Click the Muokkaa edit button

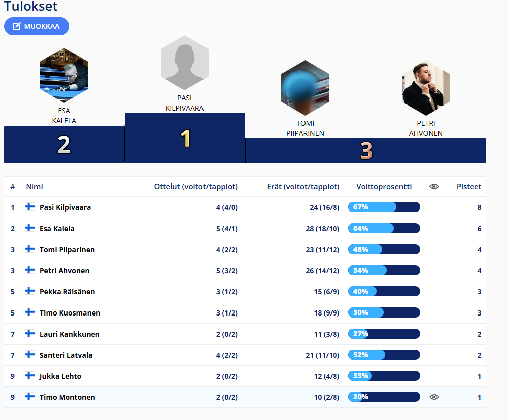click(x=36, y=26)
